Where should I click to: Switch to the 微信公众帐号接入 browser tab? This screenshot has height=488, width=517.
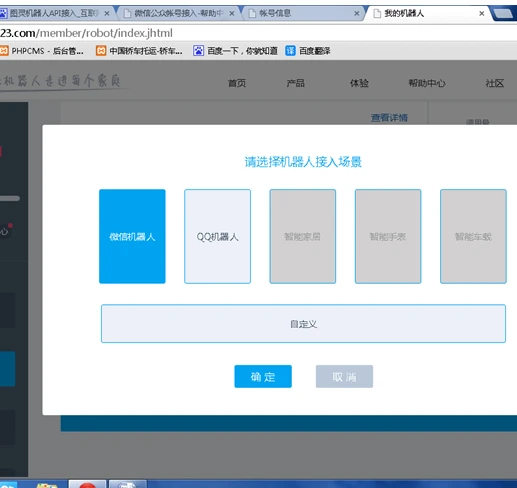178,13
